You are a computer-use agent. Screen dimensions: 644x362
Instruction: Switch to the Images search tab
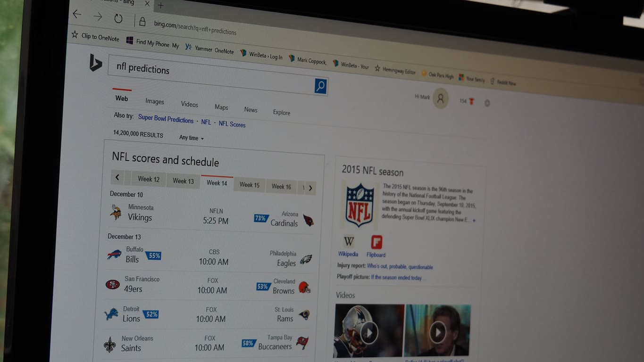[154, 101]
